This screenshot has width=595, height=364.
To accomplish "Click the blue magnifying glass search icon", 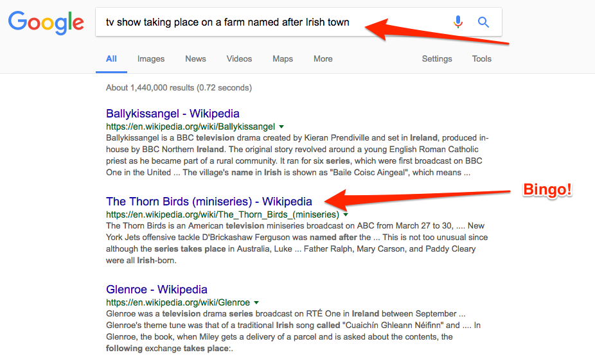I will tap(483, 22).
